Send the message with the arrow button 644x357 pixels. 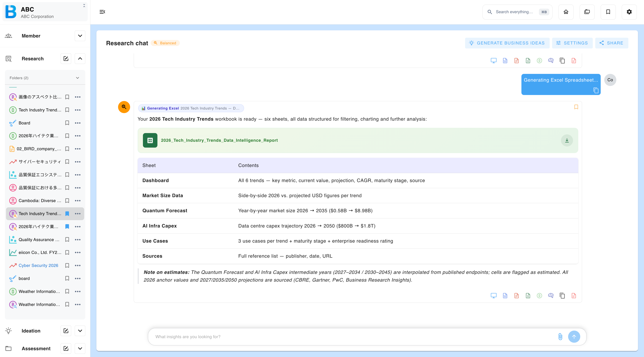574,337
